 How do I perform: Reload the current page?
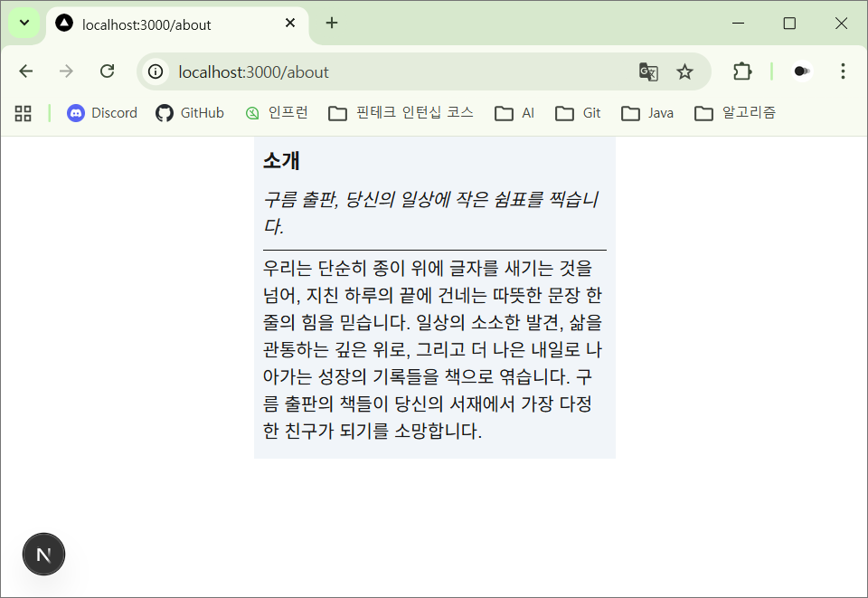107,71
